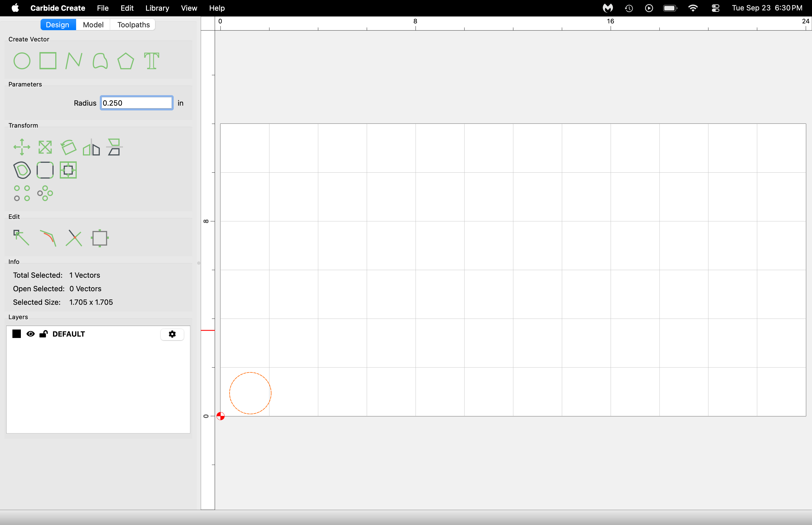Open the Library menu
Image resolution: width=812 pixels, height=525 pixels.
click(x=157, y=8)
